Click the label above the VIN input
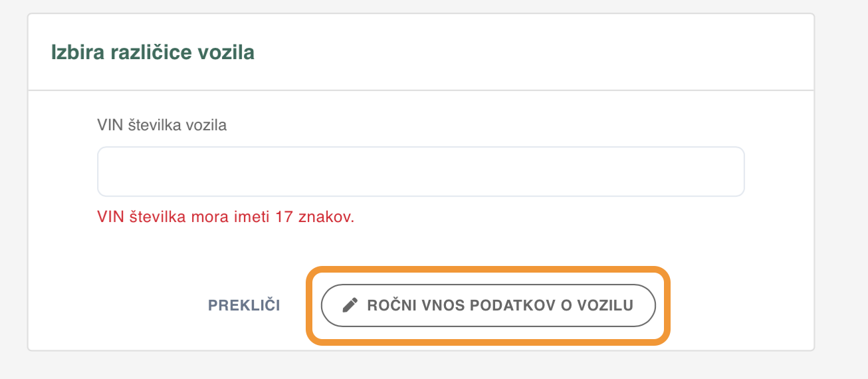 (x=162, y=125)
